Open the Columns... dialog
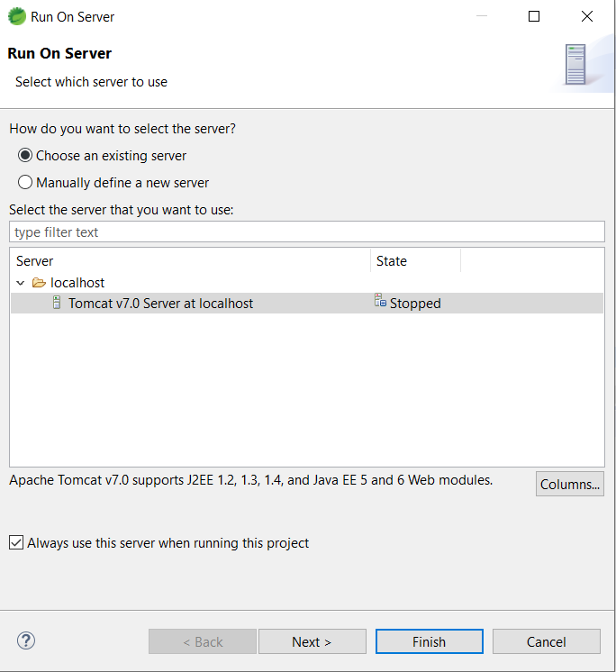The height and width of the screenshot is (672, 616). click(570, 485)
